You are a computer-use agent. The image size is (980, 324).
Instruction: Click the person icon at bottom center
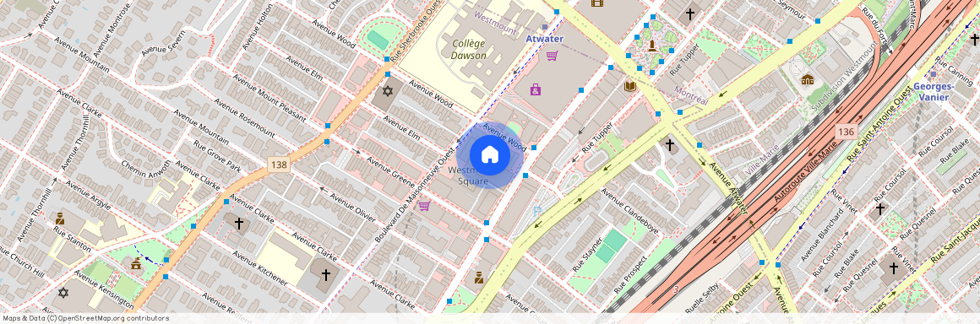[x=479, y=278]
